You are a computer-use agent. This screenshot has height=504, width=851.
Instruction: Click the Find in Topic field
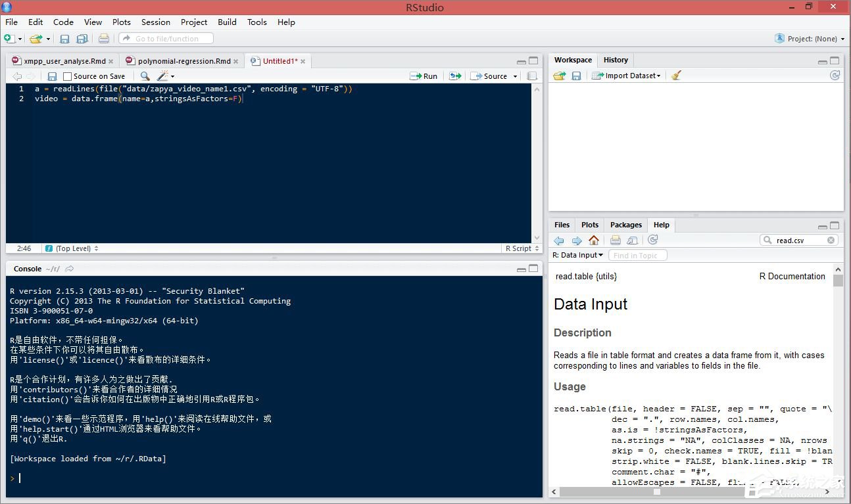[x=638, y=255]
